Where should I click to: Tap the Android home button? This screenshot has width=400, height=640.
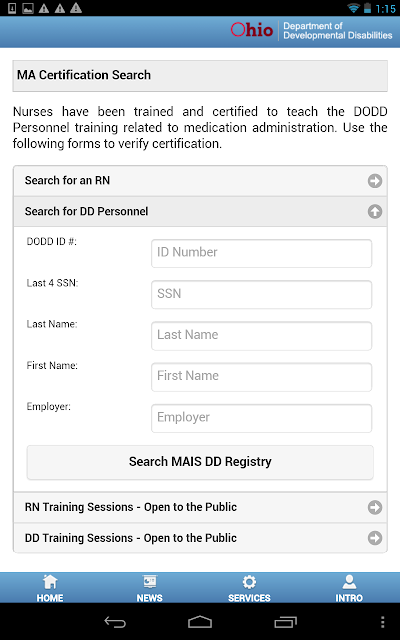tap(200, 622)
